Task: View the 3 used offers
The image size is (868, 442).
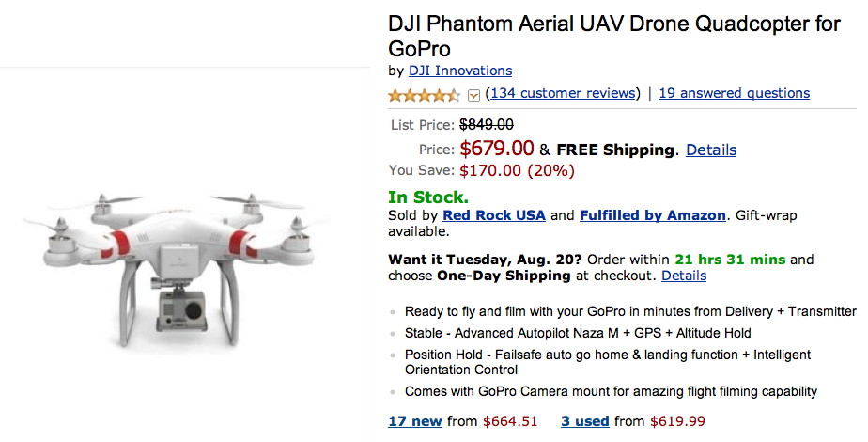Action: 585,421
